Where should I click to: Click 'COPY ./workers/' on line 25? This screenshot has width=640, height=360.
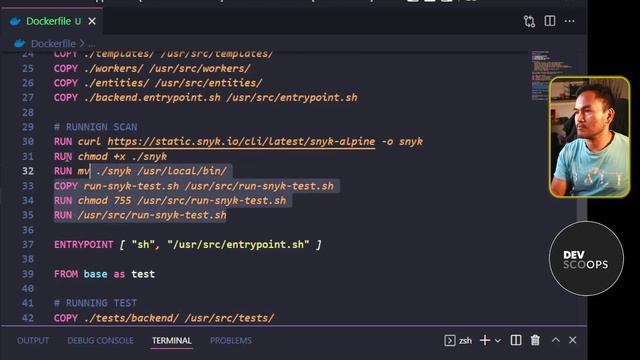[x=98, y=68]
